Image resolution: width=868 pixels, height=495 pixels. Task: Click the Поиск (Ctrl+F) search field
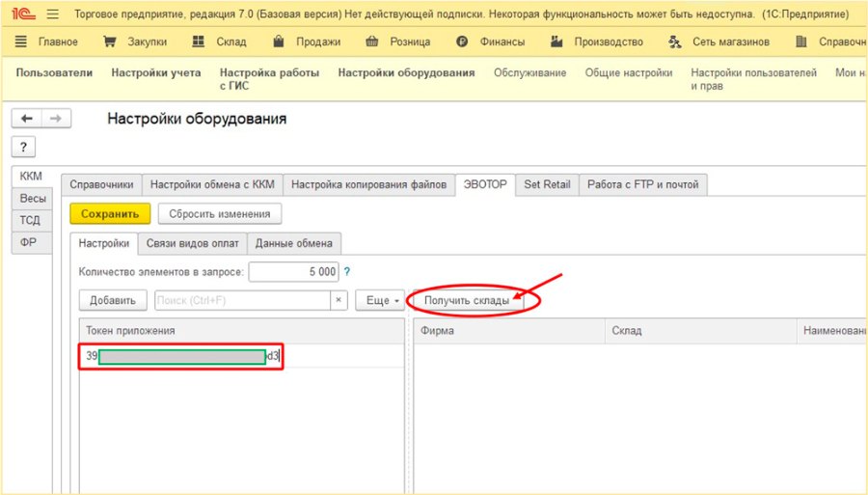[242, 300]
